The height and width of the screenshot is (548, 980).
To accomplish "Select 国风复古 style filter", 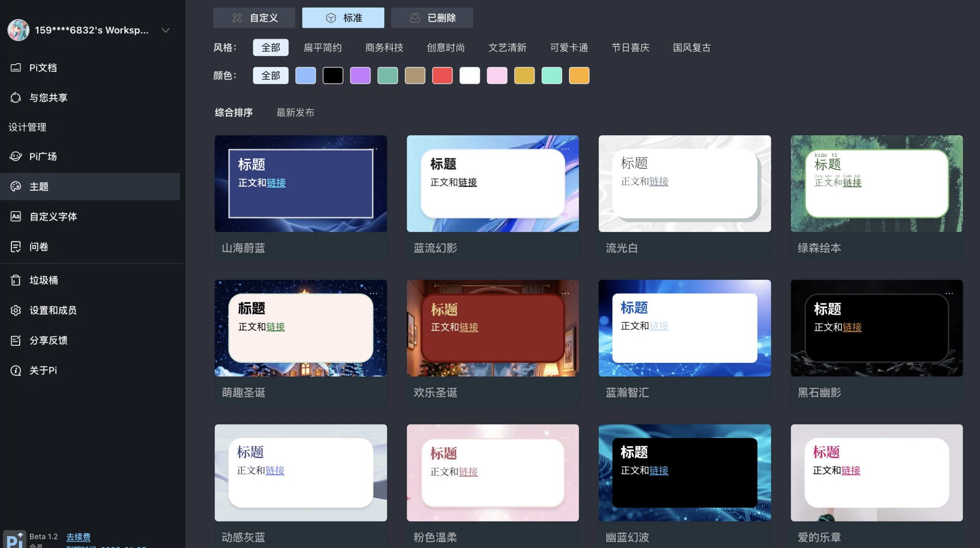I will (691, 48).
